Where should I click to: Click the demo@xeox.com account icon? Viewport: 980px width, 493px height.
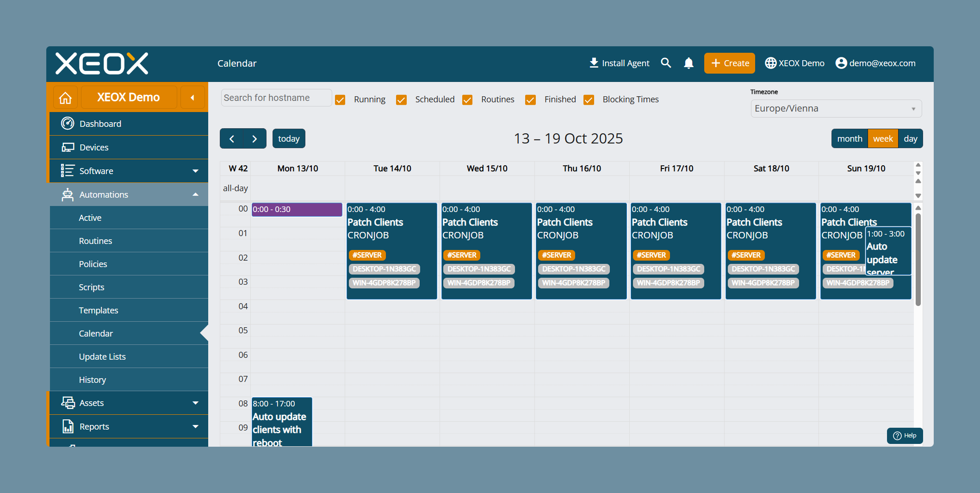(841, 63)
